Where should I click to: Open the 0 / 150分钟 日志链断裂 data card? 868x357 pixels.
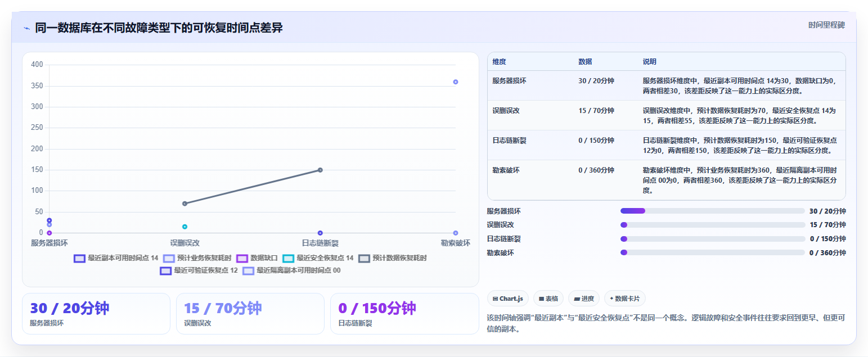(x=404, y=314)
